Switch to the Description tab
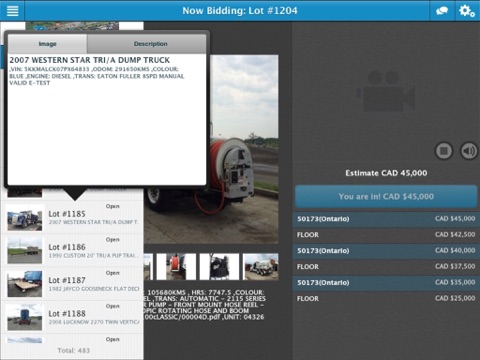This screenshot has width=480, height=360. coord(150,44)
